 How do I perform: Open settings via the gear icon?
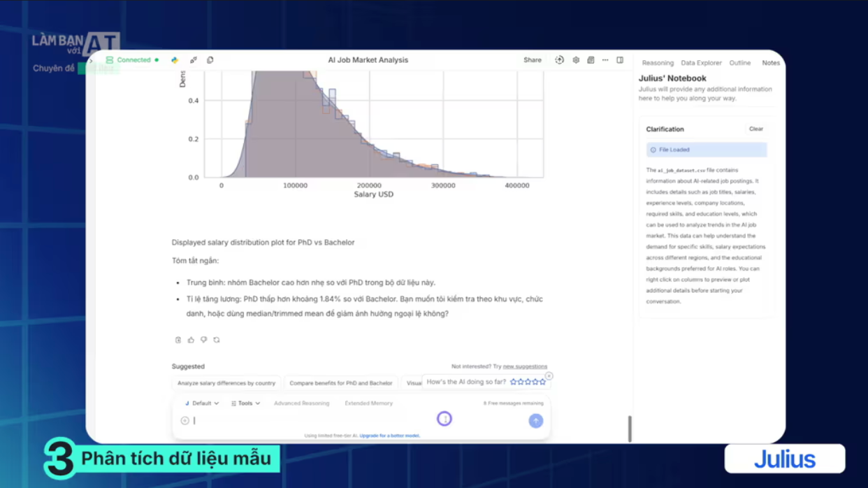pos(576,60)
